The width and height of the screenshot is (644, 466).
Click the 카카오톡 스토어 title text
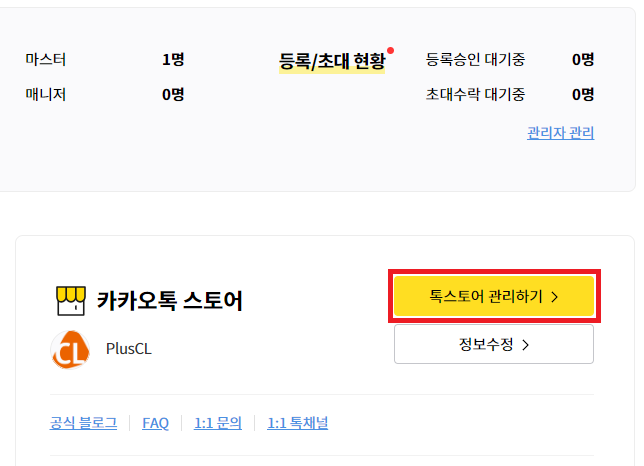pyautogui.click(x=170, y=301)
